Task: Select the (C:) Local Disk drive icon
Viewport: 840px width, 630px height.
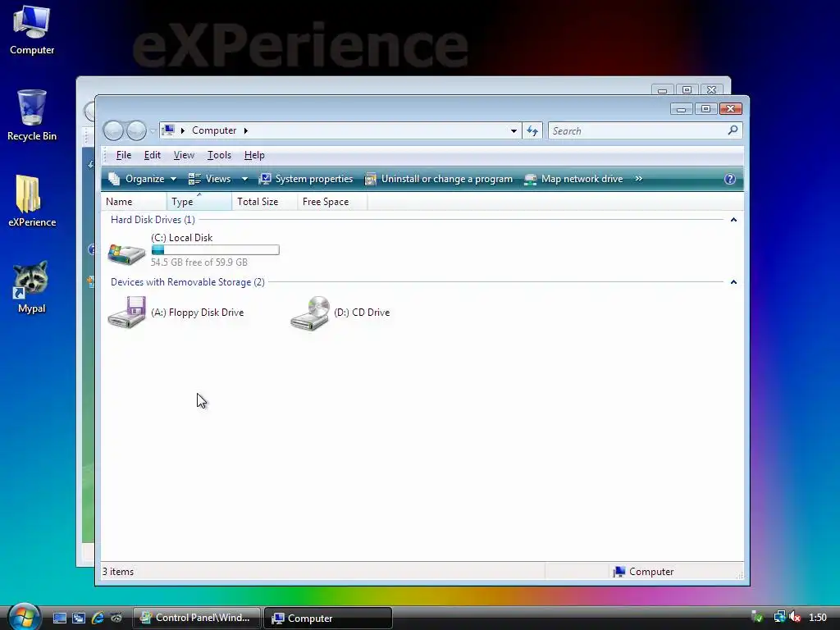Action: [126, 253]
